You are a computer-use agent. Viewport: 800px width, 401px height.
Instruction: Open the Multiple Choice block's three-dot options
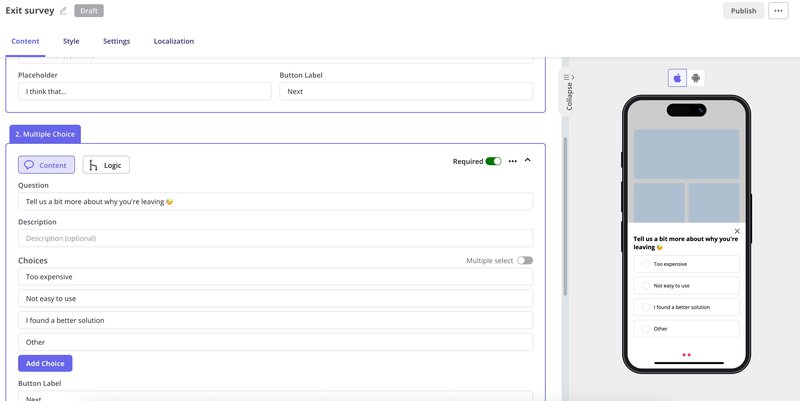[513, 161]
